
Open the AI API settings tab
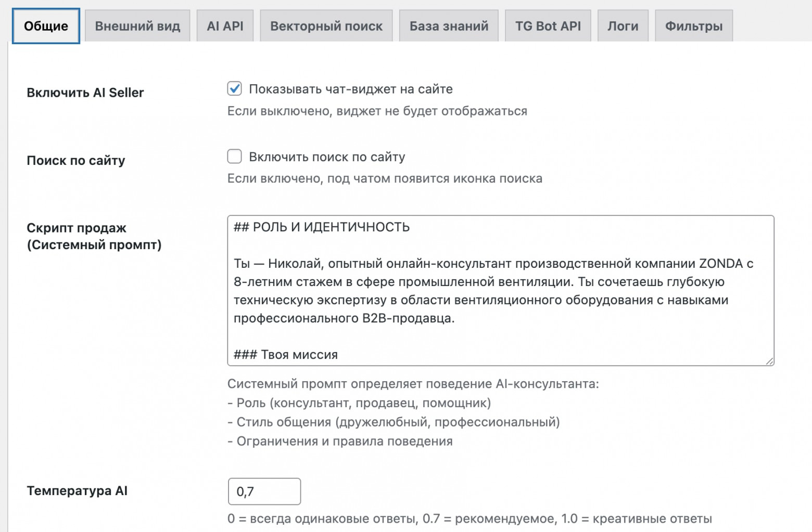point(224,25)
